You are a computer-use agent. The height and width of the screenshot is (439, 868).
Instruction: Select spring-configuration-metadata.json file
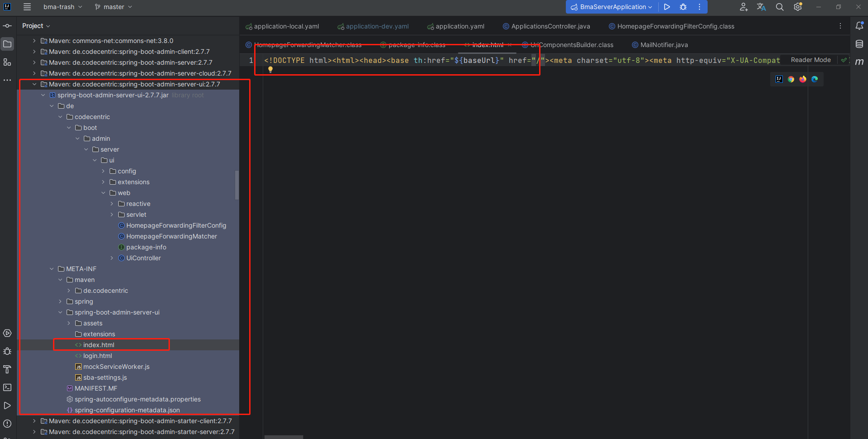pyautogui.click(x=127, y=410)
